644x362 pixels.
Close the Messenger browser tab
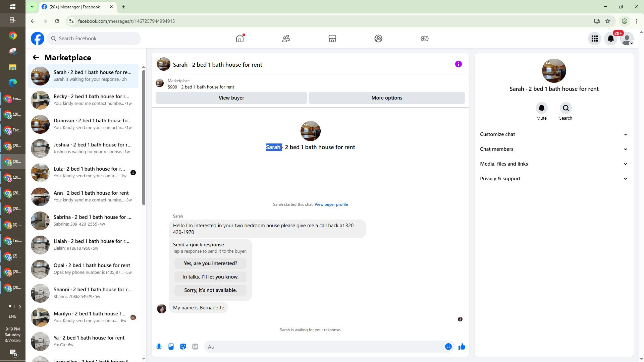(111, 7)
